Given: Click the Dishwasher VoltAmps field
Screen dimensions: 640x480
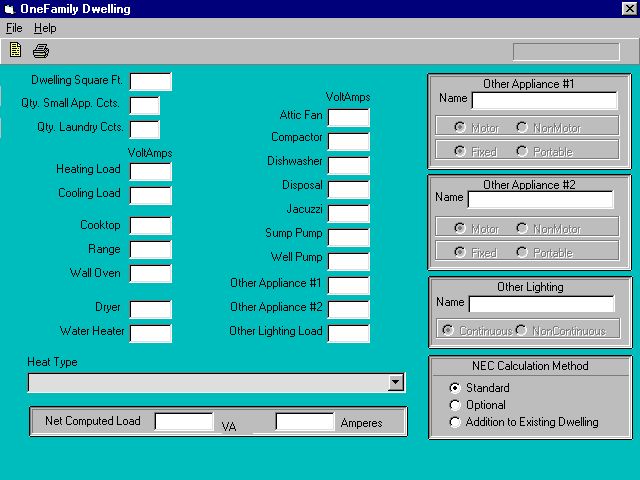Looking at the screenshot, I should (x=348, y=165).
